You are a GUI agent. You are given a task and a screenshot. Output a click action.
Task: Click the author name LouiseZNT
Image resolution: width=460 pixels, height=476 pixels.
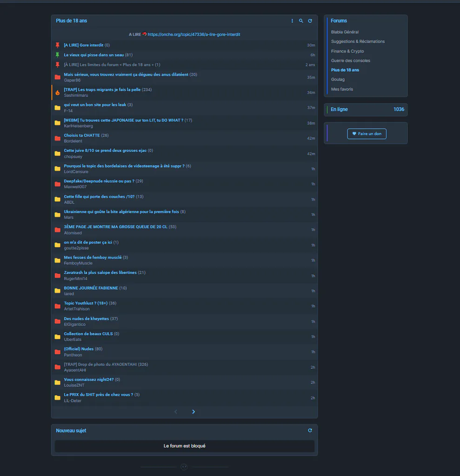(74, 385)
